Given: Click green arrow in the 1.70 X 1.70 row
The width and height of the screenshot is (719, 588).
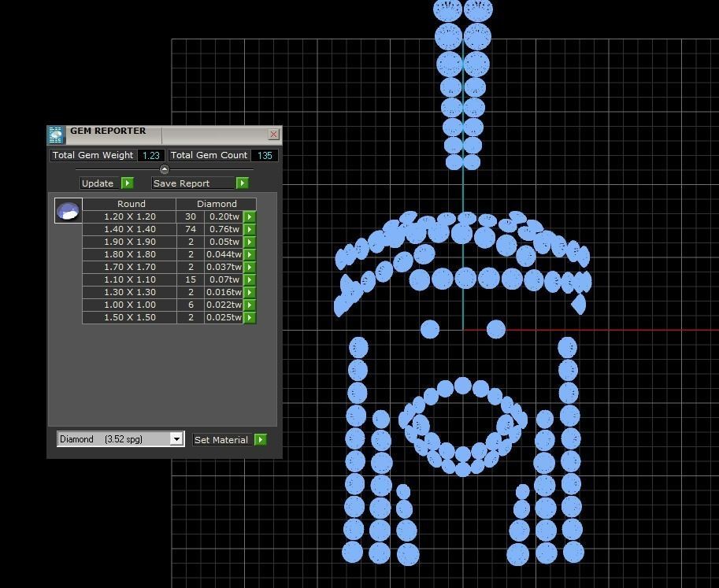Looking at the screenshot, I should pos(250,267).
